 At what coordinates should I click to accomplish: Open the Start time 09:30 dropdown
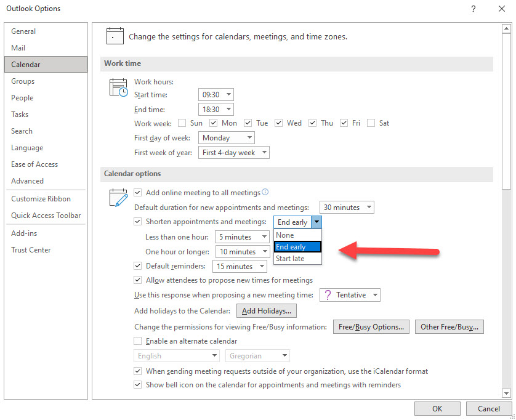216,95
